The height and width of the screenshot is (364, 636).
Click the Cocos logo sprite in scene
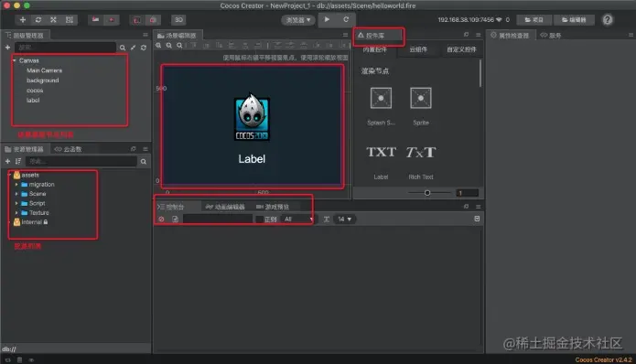[x=252, y=118]
